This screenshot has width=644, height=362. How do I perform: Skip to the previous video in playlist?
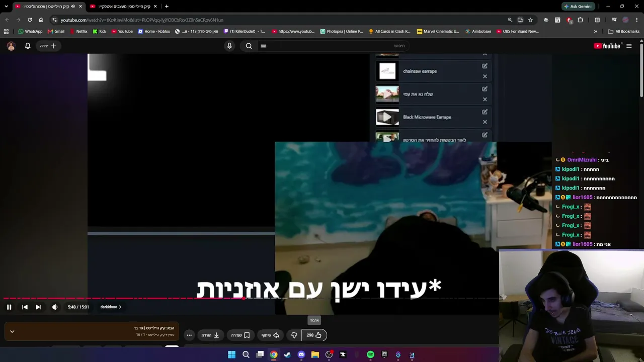[x=25, y=307]
